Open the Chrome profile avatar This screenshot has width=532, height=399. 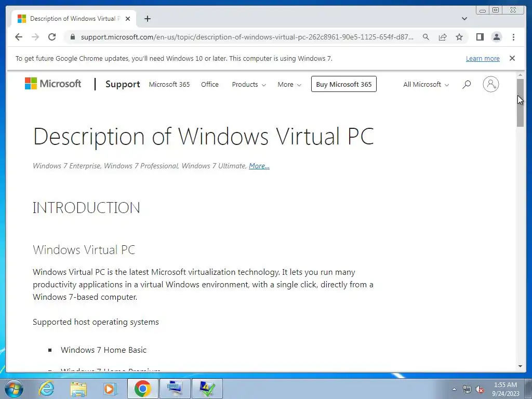pyautogui.click(x=496, y=37)
